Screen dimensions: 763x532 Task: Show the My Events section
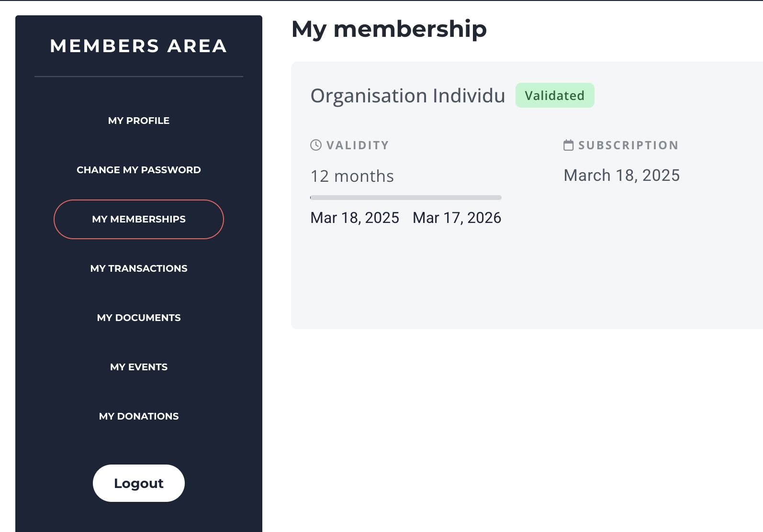point(139,367)
